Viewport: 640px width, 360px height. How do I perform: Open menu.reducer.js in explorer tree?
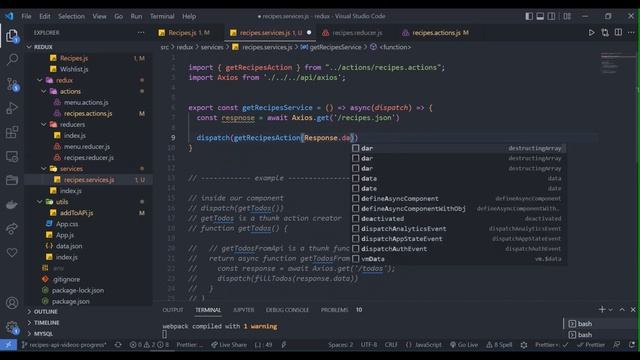coord(87,147)
